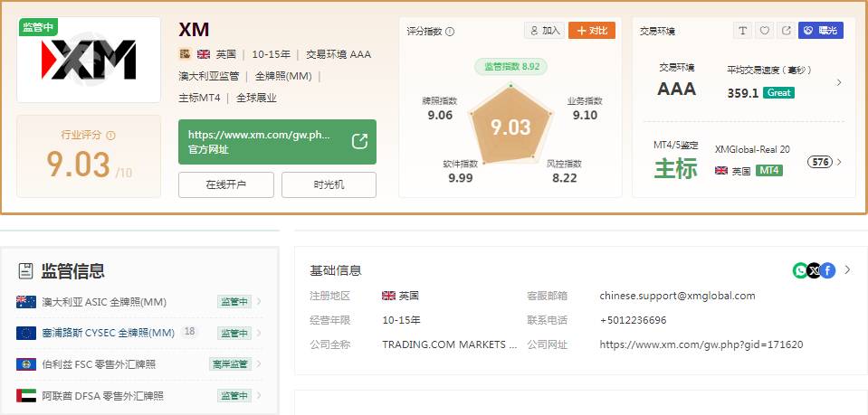Click the 澳大利亚监管 tag under XM

tap(209, 76)
